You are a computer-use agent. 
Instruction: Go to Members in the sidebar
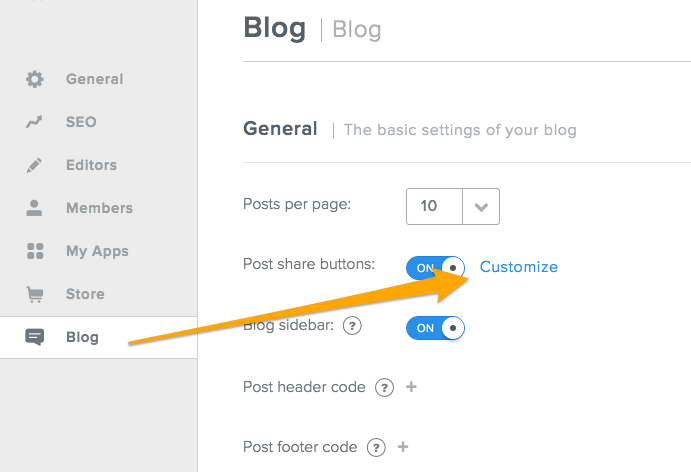(x=99, y=208)
